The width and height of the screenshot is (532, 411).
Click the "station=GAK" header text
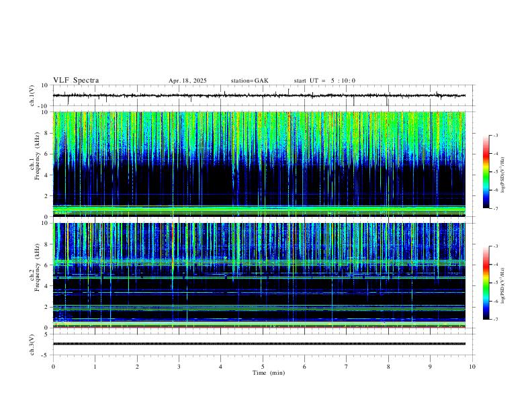(249, 81)
